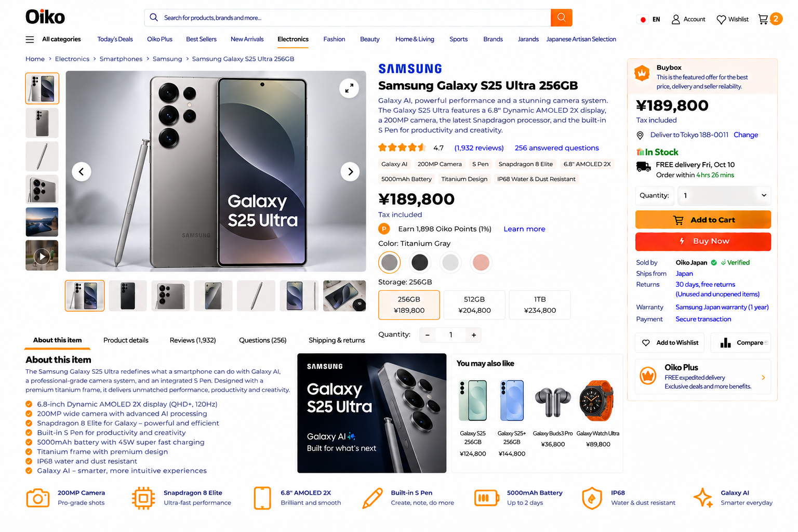Play the product video thumbnail
The image size is (798, 532).
tap(42, 256)
